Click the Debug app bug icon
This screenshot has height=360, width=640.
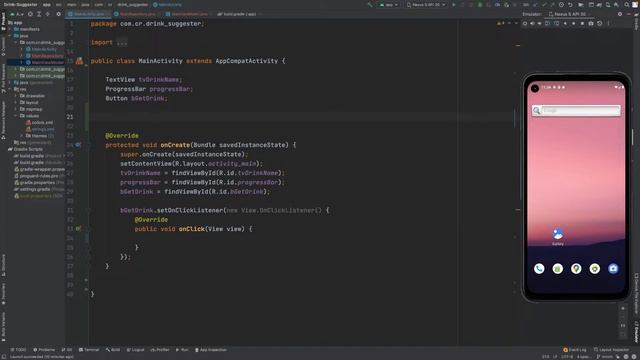click(x=480, y=5)
